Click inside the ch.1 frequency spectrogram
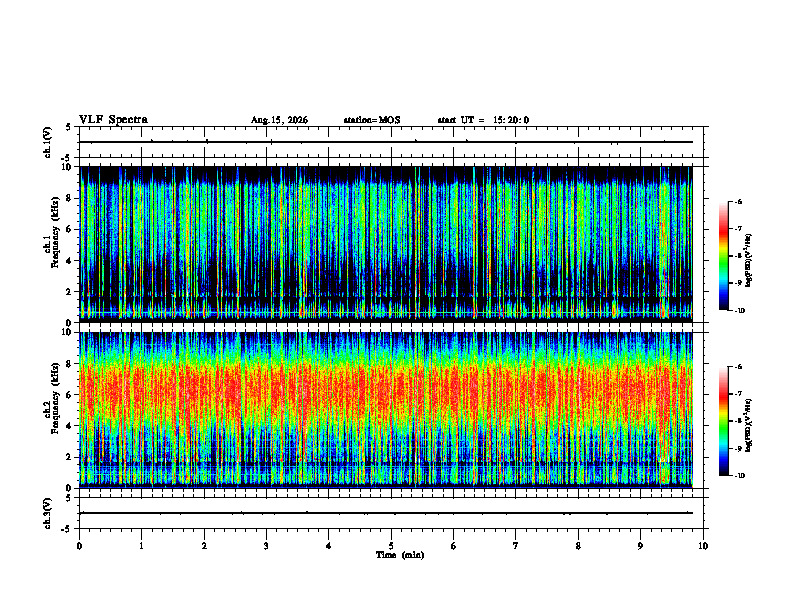The height and width of the screenshot is (612, 792). [386, 244]
